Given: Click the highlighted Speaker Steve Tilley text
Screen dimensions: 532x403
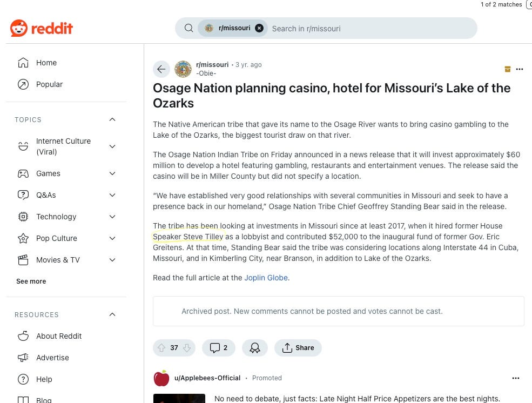Looking at the screenshot, I should pyautogui.click(x=188, y=237).
